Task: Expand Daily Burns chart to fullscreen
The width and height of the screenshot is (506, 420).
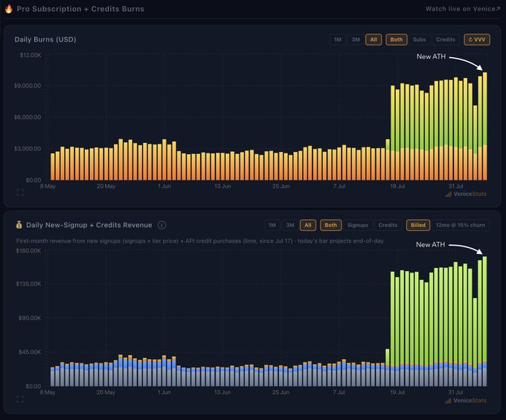Action: [x=20, y=193]
